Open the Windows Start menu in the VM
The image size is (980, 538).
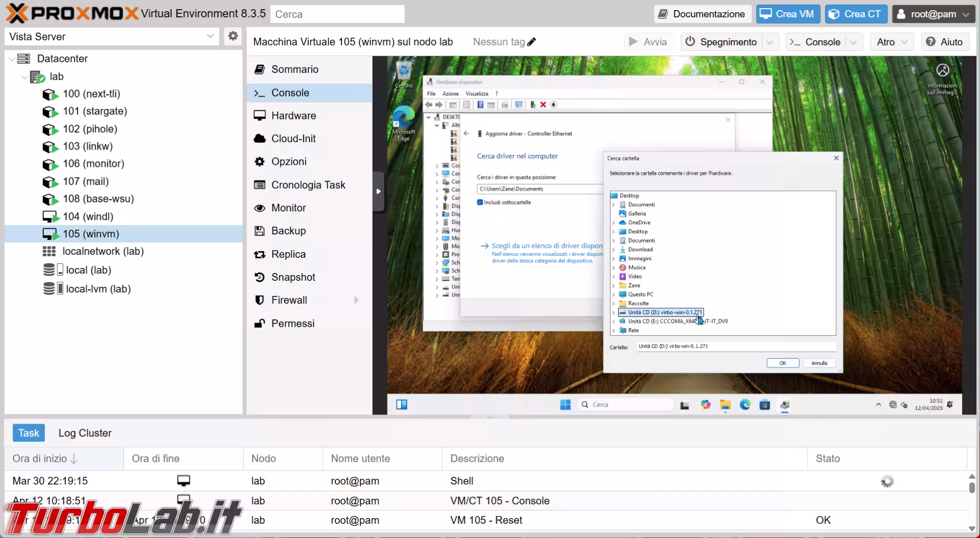[565, 405]
